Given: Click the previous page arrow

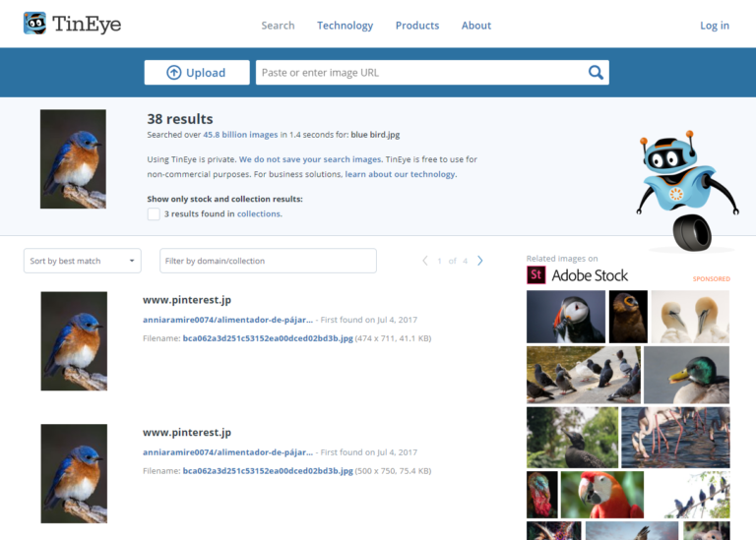Looking at the screenshot, I should click(x=425, y=261).
